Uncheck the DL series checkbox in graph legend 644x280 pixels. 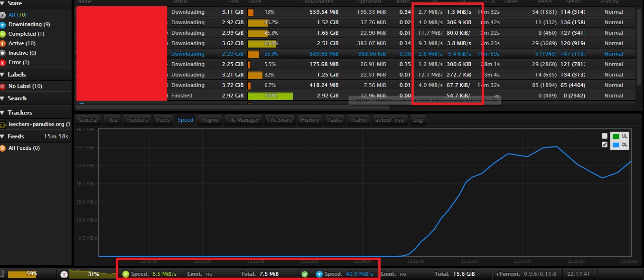point(604,144)
